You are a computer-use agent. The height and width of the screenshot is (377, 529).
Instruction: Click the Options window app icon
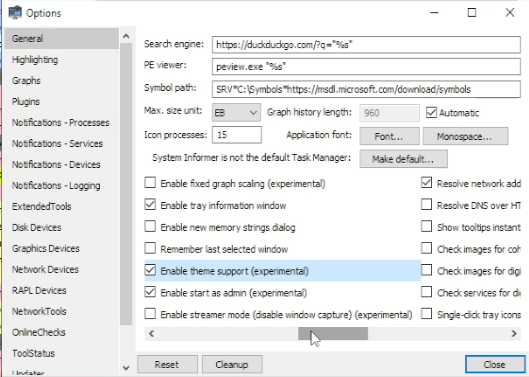pyautogui.click(x=15, y=12)
